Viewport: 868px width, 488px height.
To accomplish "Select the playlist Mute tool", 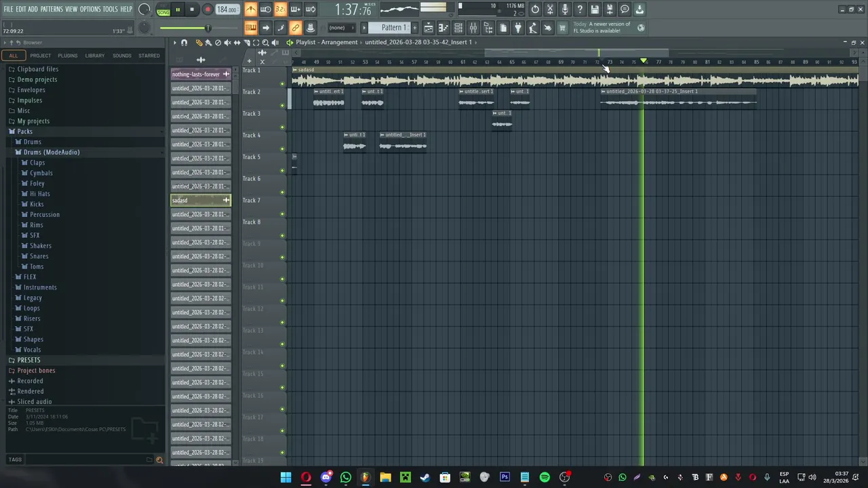I will tap(227, 43).
